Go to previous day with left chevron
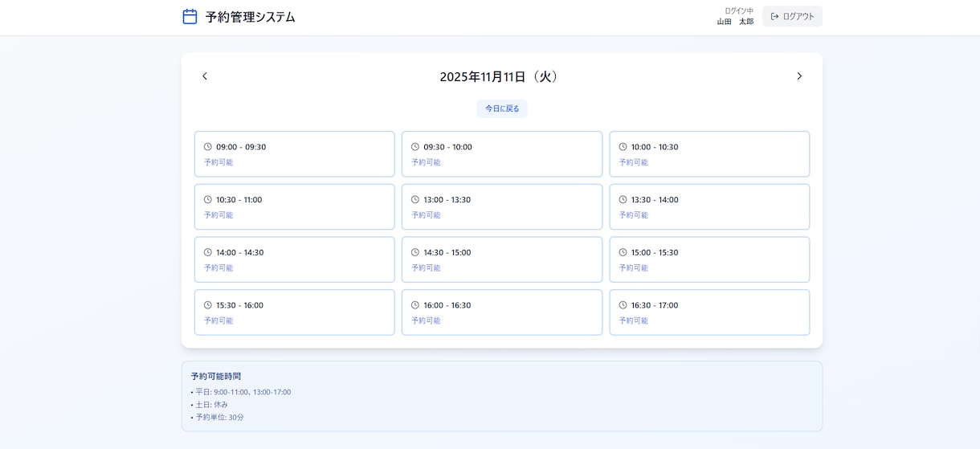Image resolution: width=980 pixels, height=449 pixels. pos(205,76)
